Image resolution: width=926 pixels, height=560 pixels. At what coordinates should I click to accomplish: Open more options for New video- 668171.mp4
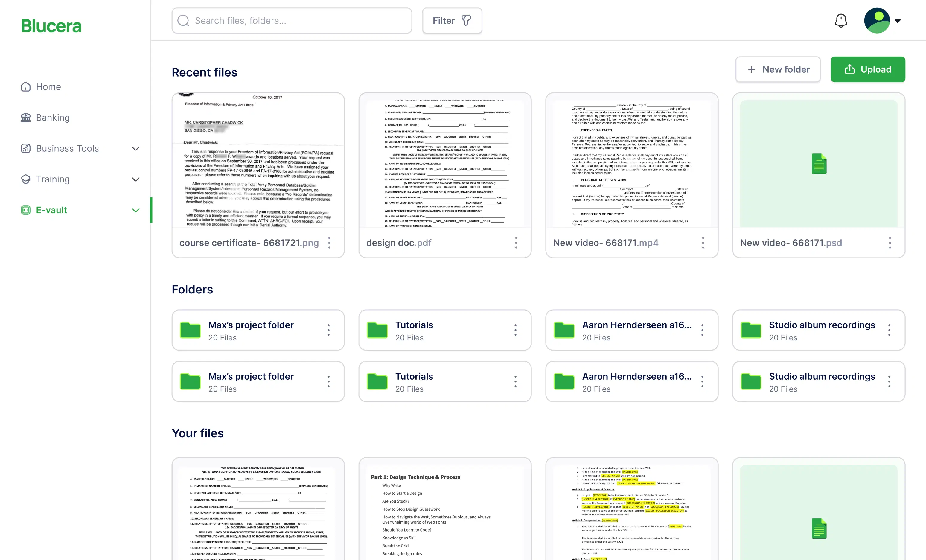pyautogui.click(x=703, y=243)
